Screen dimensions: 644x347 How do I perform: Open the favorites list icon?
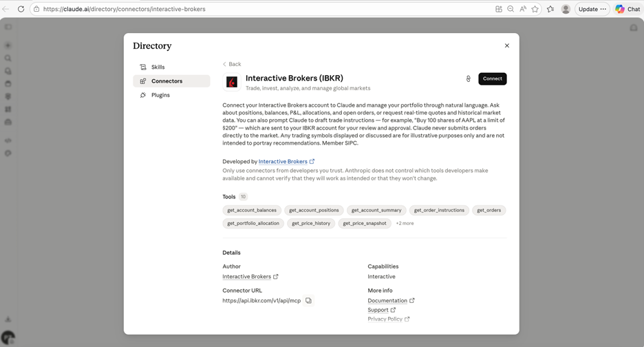(550, 9)
